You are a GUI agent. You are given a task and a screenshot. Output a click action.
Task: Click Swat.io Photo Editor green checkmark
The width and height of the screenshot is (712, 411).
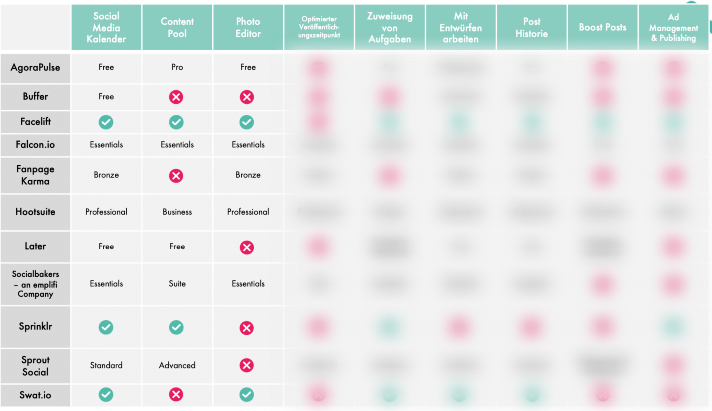coord(247,395)
